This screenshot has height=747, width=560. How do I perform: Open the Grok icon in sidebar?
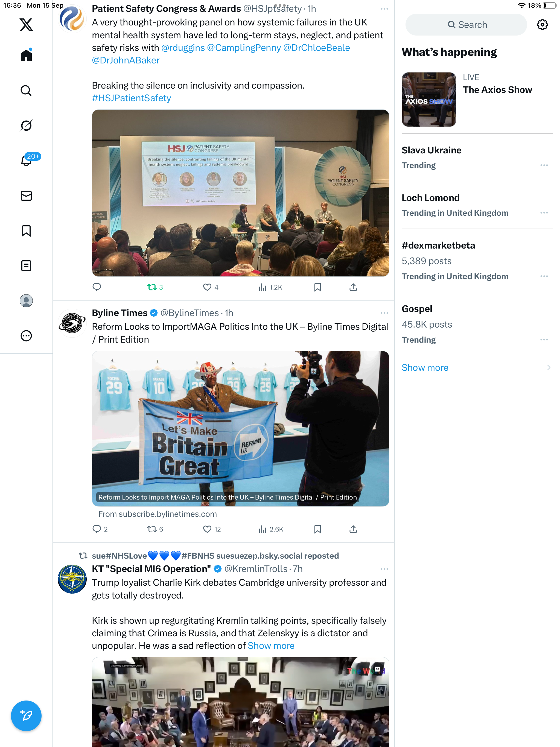pyautogui.click(x=26, y=126)
